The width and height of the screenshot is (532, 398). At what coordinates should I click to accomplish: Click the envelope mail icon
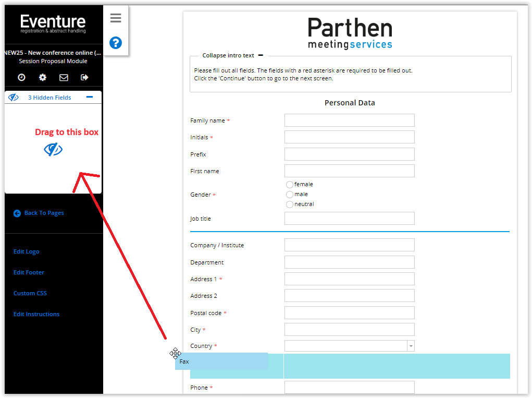click(x=64, y=77)
